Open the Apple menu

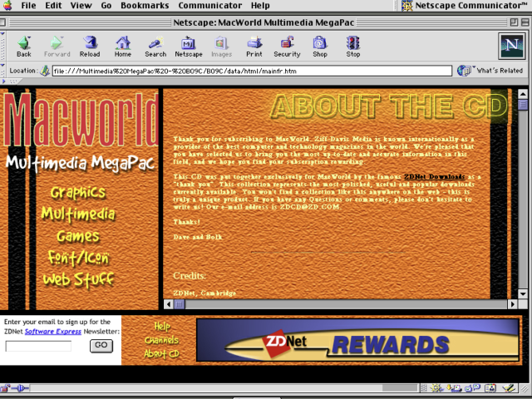point(7,6)
